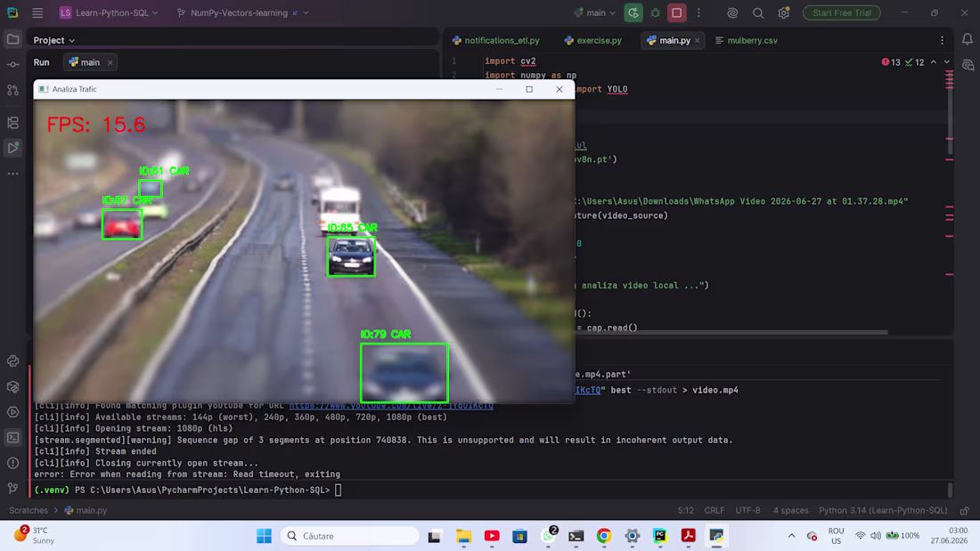Open the Services tool window

tap(12, 412)
